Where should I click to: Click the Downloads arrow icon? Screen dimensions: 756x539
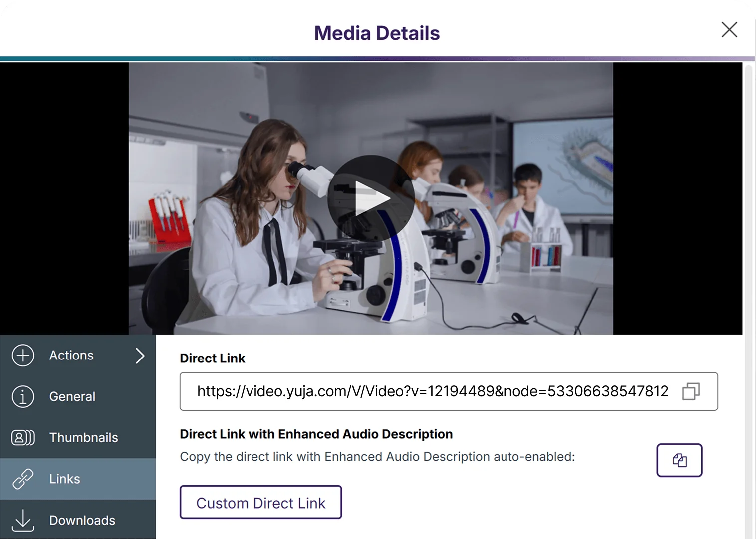pos(23,520)
